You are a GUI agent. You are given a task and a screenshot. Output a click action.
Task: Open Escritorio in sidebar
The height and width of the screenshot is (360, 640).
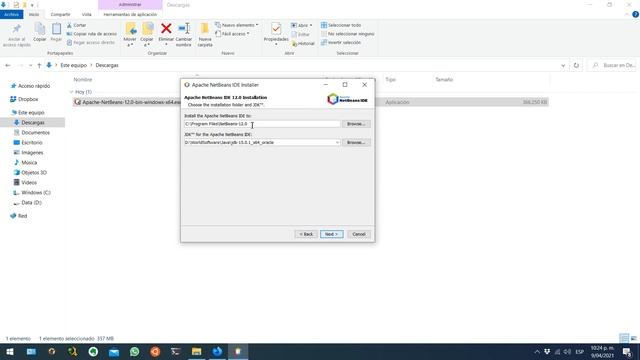(x=29, y=143)
